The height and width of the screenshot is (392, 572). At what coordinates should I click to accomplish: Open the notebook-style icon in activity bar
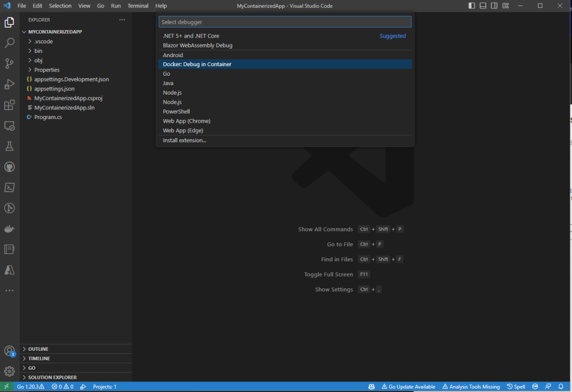10,249
